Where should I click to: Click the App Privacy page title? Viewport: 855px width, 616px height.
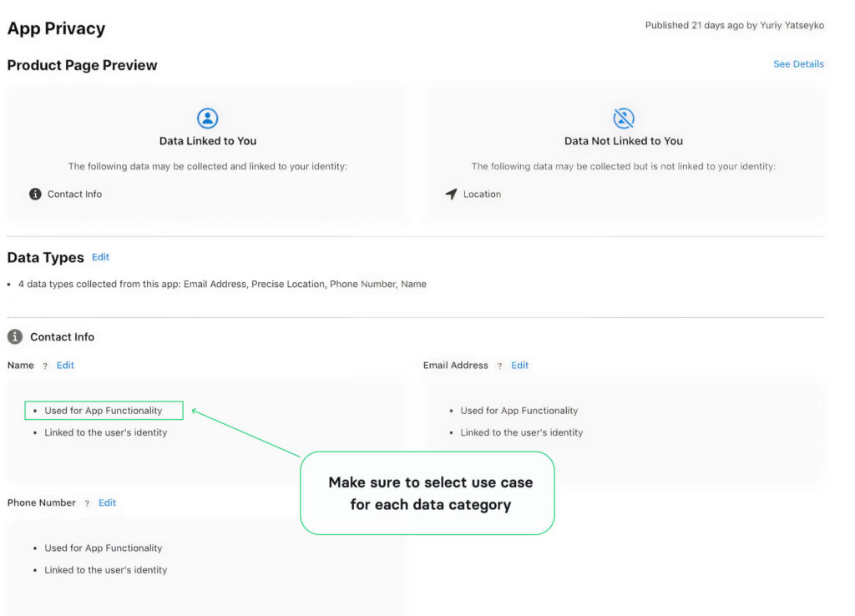click(x=55, y=28)
